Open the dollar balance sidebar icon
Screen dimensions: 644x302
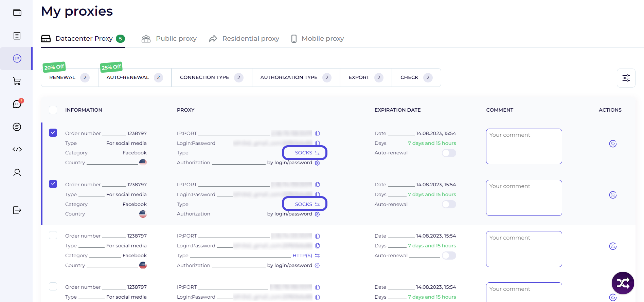pyautogui.click(x=17, y=127)
